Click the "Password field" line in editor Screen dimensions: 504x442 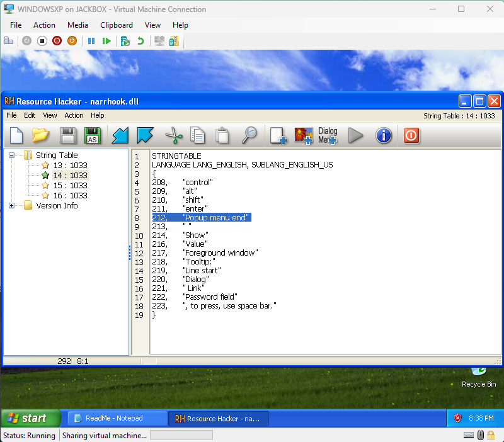[x=210, y=297]
